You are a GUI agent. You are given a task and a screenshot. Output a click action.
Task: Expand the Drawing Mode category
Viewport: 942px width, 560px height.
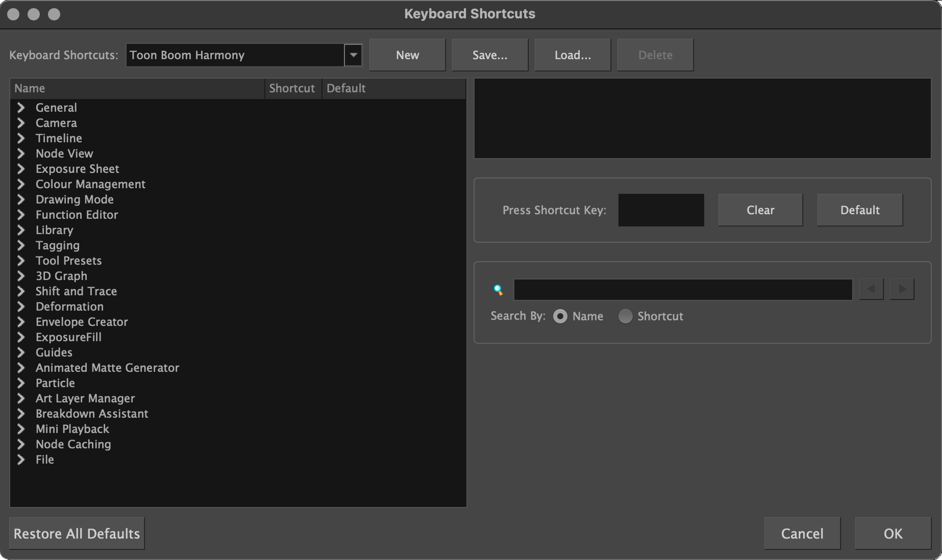21,199
